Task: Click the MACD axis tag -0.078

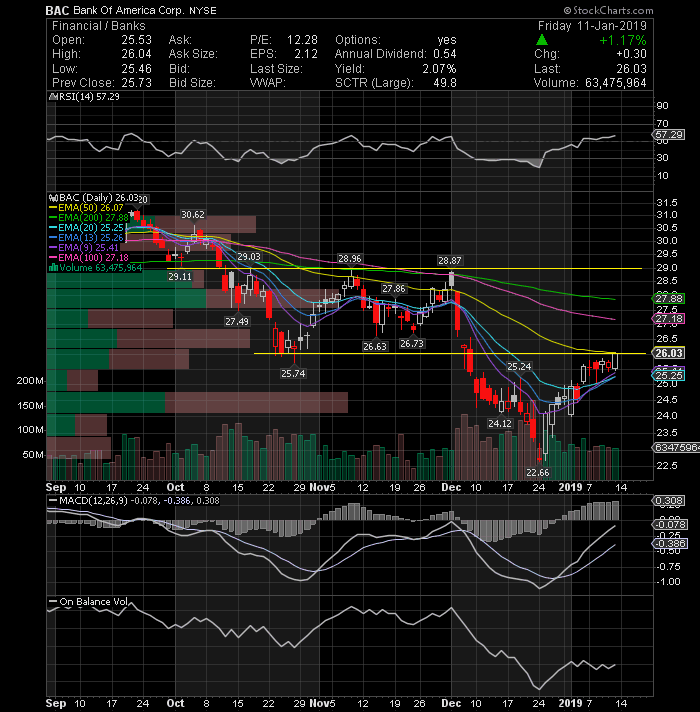Action: [670, 524]
